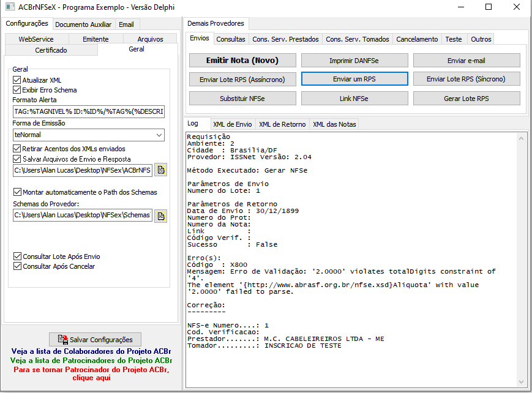Screen dimensions: 532x393
Task: Open the Email tab
Action: (126, 24)
